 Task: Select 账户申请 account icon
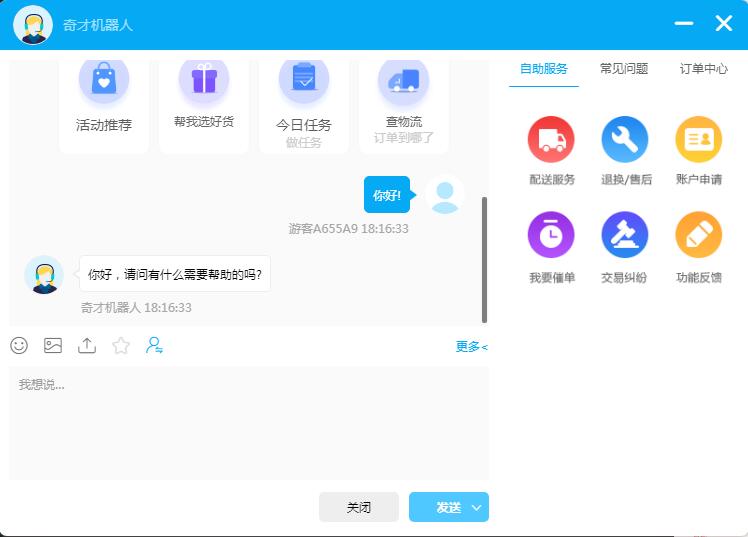(698, 140)
